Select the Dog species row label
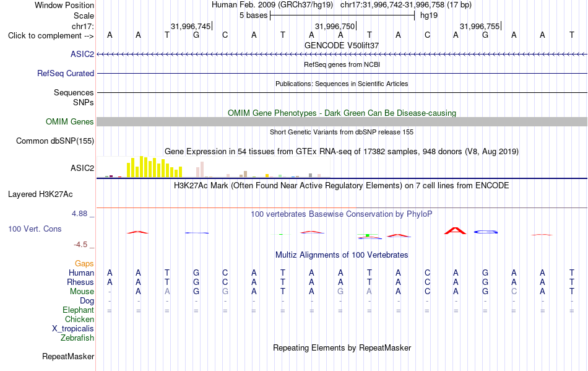Image resolution: width=588 pixels, height=371 pixels. point(87,301)
